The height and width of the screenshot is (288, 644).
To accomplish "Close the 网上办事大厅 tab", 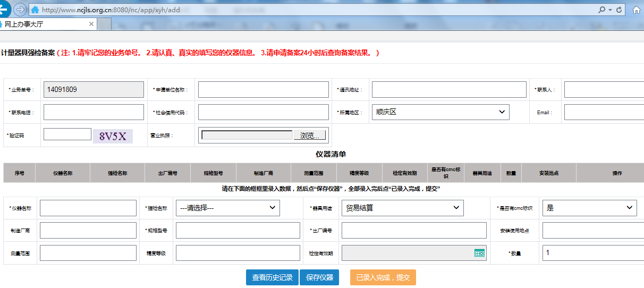I will pyautogui.click(x=91, y=24).
